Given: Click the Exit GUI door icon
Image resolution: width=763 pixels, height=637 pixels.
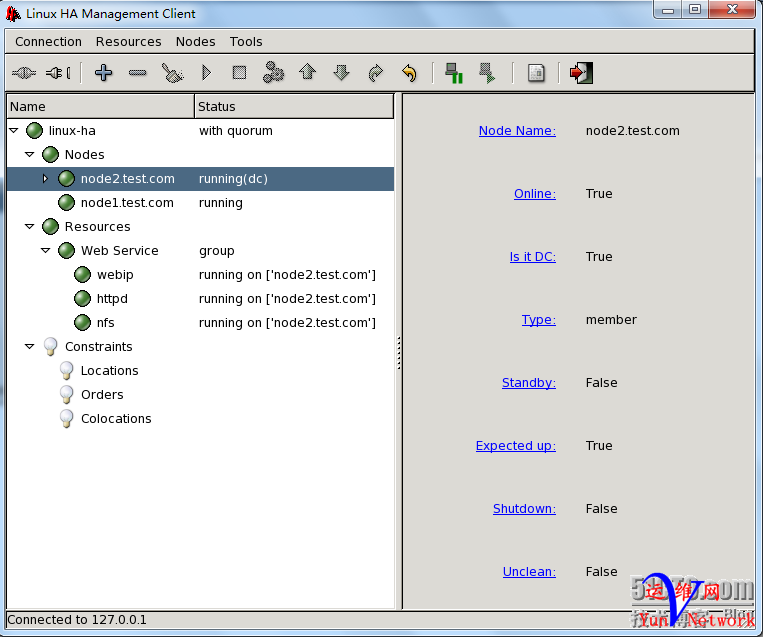Looking at the screenshot, I should point(581,73).
